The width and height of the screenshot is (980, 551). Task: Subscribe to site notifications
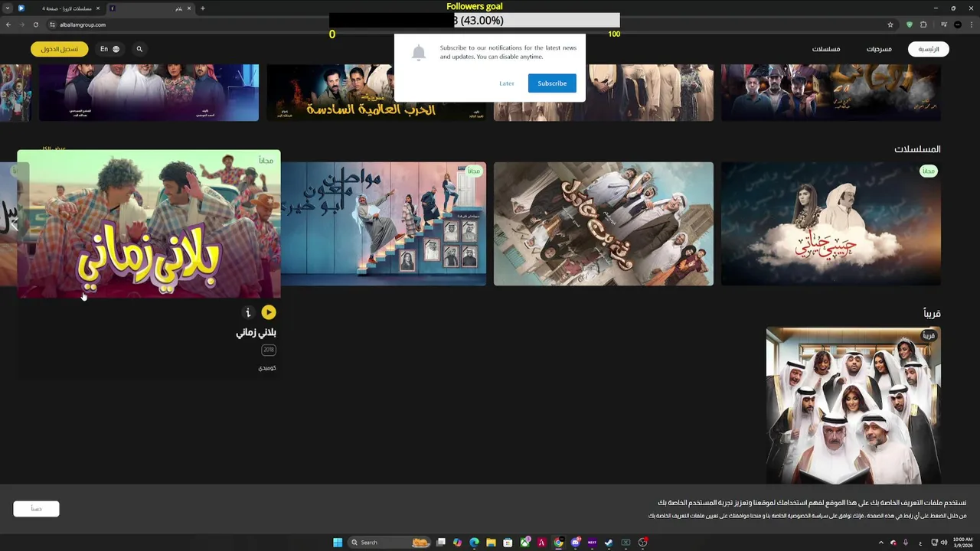tap(552, 83)
